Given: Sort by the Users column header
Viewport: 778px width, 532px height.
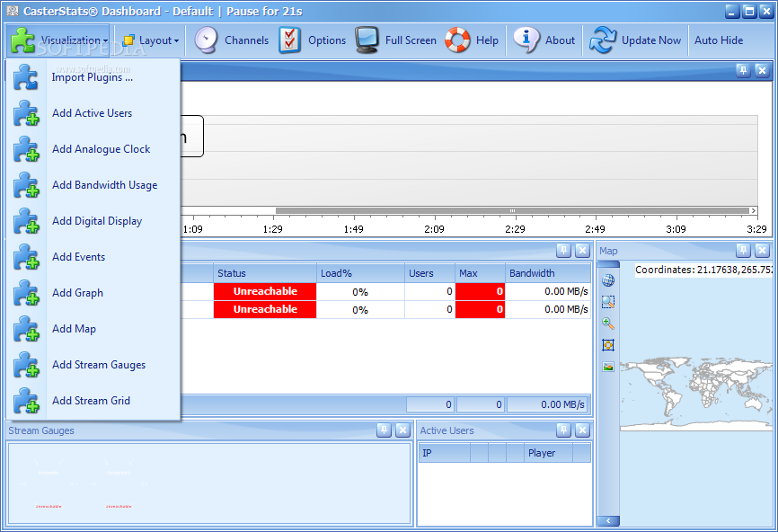Looking at the screenshot, I should coord(430,273).
